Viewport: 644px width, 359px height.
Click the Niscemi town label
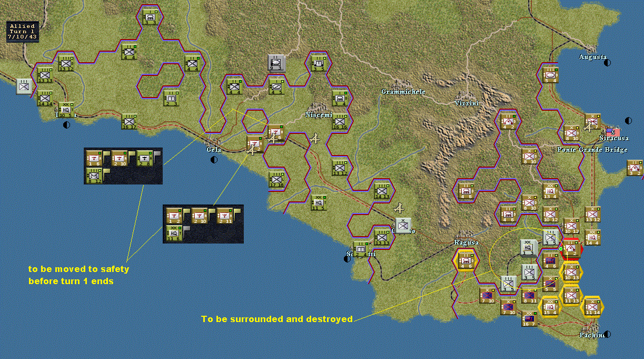318,115
